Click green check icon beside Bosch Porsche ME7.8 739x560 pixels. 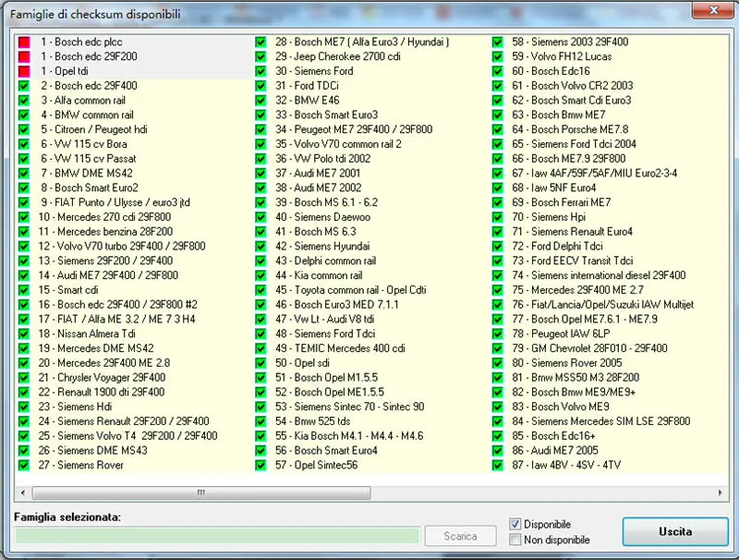coord(498,129)
